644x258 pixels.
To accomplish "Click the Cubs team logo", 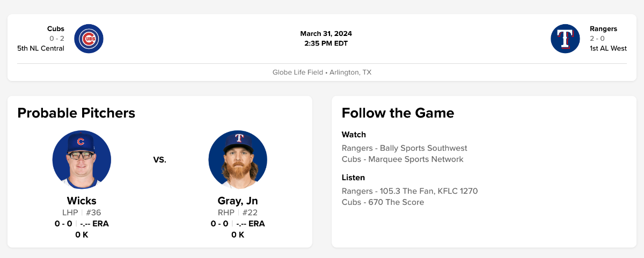I will [x=89, y=39].
